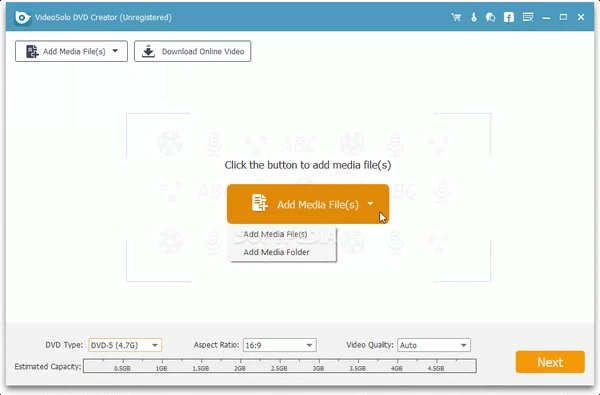
Task: Minimize the VideoSolo window
Action: point(546,18)
